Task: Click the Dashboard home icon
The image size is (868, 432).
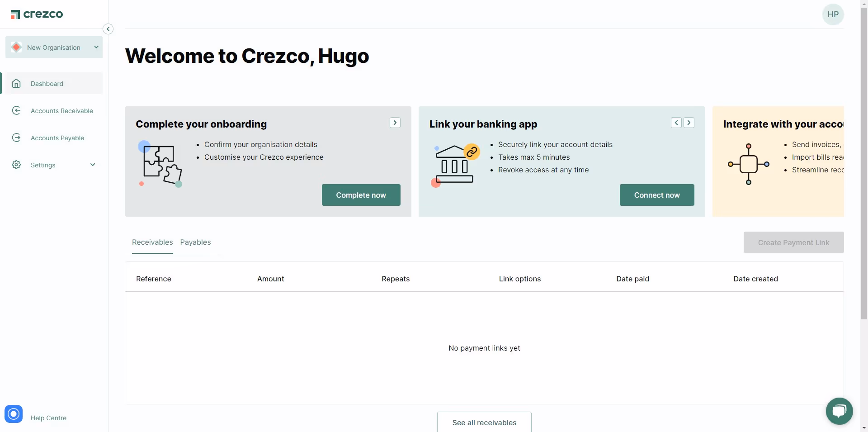Action: pos(16,83)
